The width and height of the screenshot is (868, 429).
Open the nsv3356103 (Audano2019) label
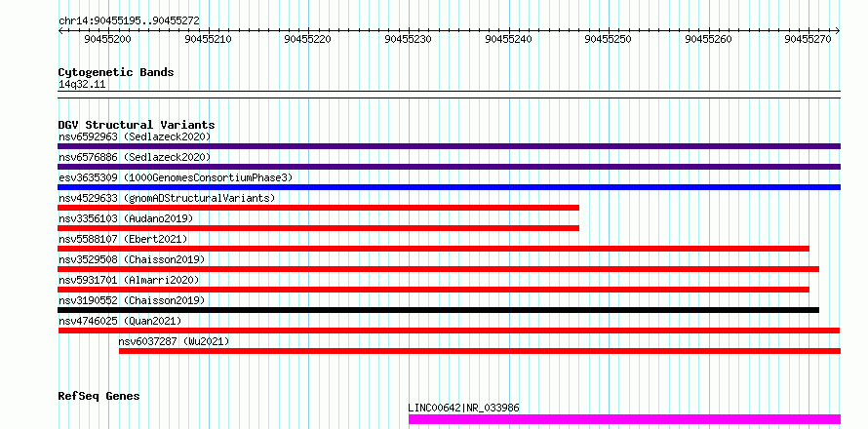click(126, 218)
